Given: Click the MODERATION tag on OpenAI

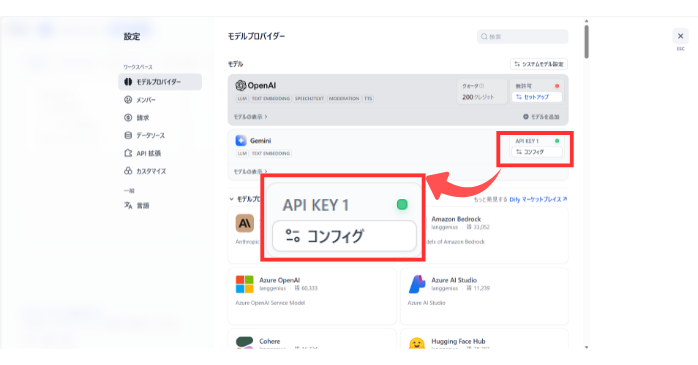Looking at the screenshot, I should pyautogui.click(x=344, y=99).
